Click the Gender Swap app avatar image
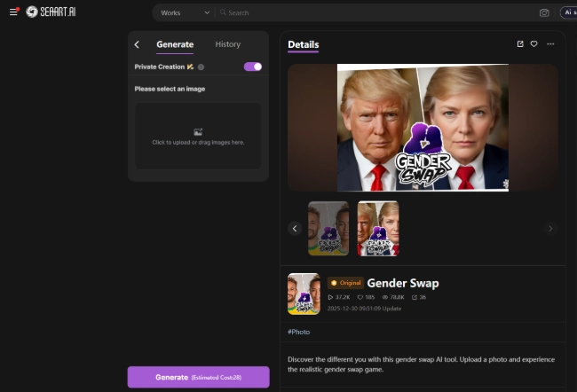This screenshot has width=577, height=392. point(304,294)
